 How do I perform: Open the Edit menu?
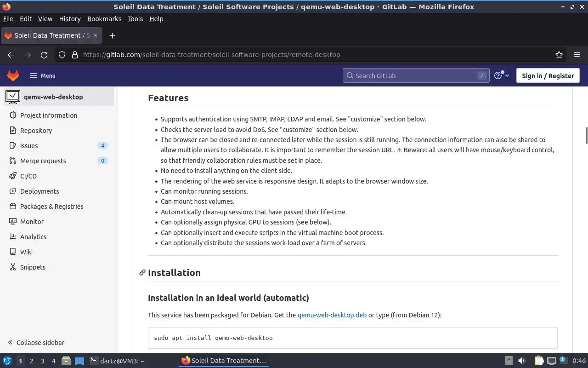(26, 19)
